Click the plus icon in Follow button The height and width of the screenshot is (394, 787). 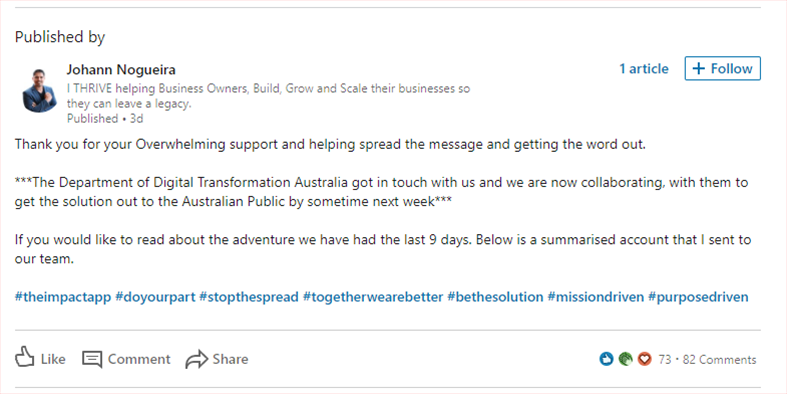(x=699, y=69)
